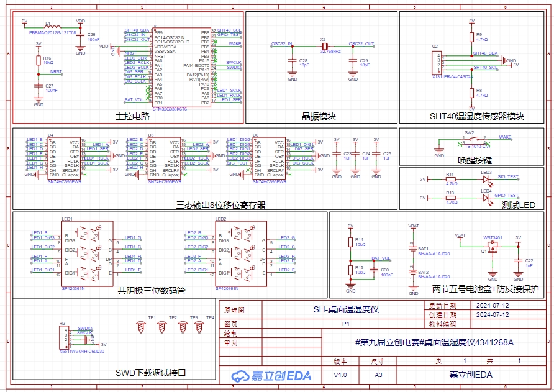The image size is (554, 392).
Task: Select capacitor C29 18pF
Action: pos(353,60)
